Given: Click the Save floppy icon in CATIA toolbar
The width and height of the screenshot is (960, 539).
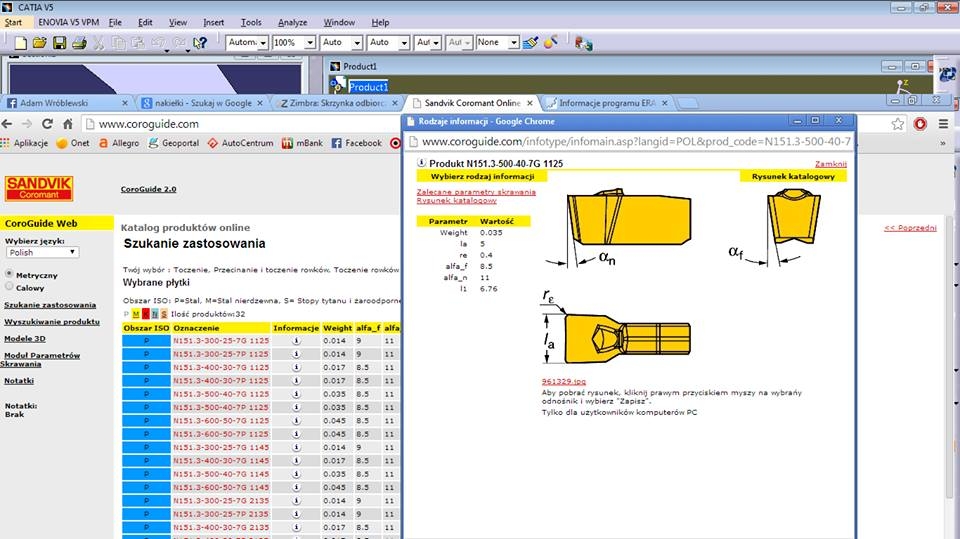Looking at the screenshot, I should [59, 43].
